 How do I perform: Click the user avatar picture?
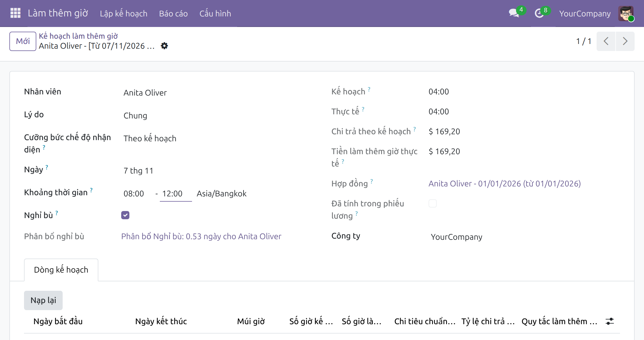(626, 13)
